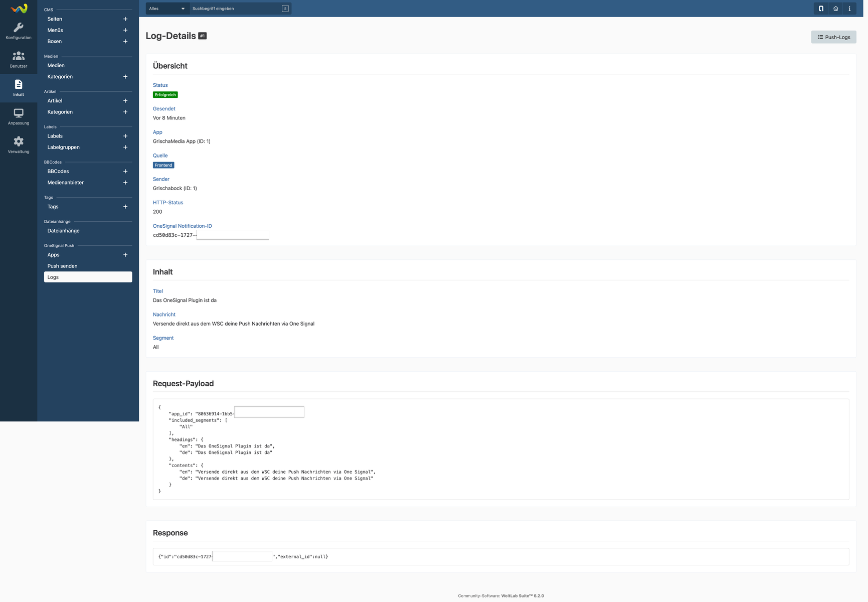868x602 pixels.
Task: Open the Alles search scope dropdown
Action: pyautogui.click(x=167, y=9)
